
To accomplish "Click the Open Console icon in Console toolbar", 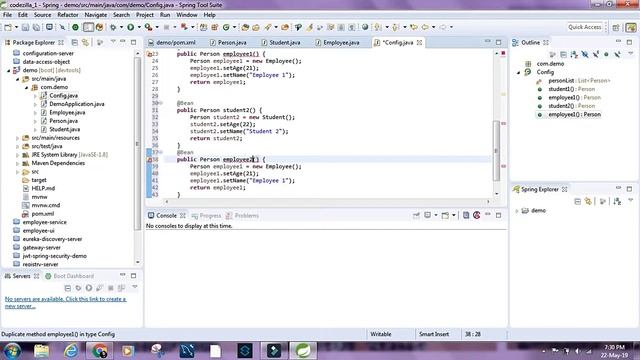I will tap(445, 215).
